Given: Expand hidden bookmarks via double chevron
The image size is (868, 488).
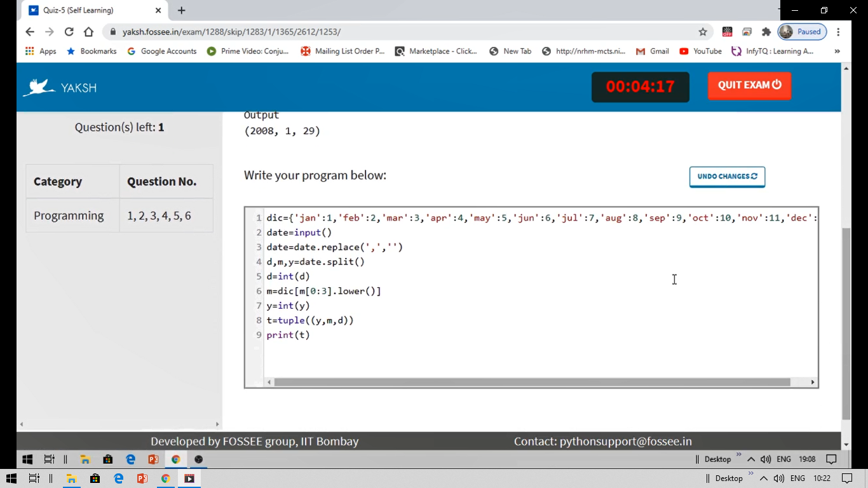Looking at the screenshot, I should pyautogui.click(x=837, y=51).
